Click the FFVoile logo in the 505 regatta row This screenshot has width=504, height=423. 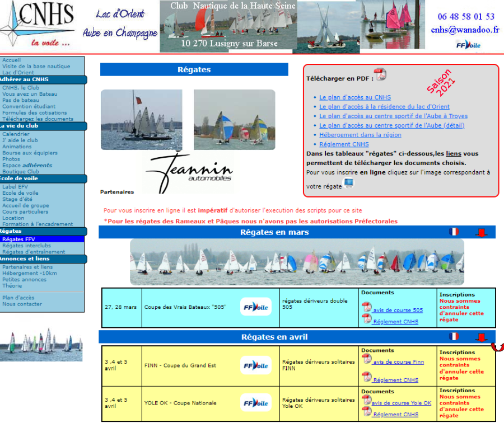256,307
